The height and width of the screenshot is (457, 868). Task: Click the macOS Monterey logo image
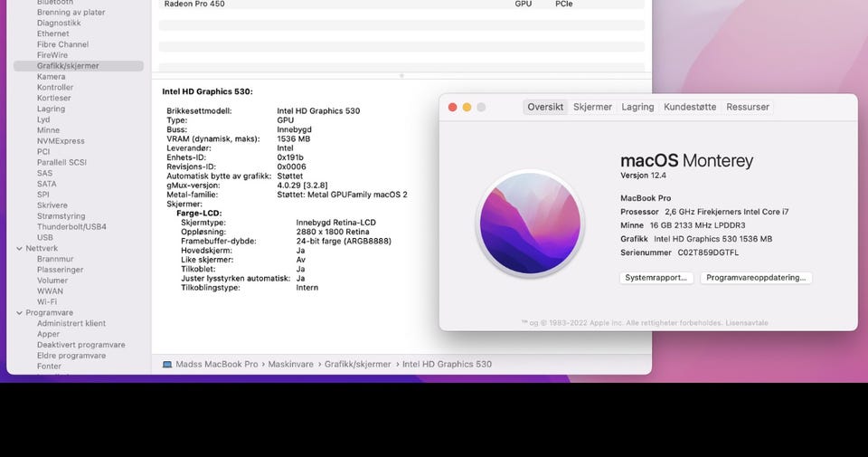tap(529, 223)
